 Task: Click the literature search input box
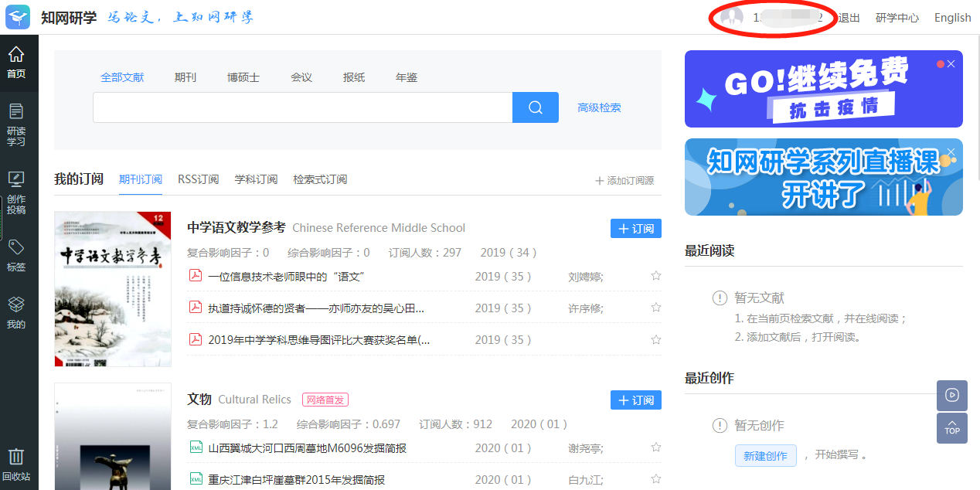[x=303, y=107]
